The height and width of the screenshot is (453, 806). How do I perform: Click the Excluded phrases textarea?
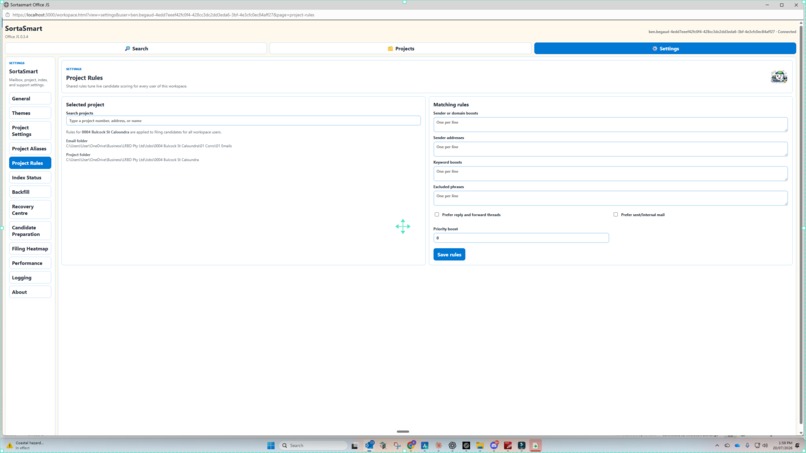coord(610,198)
